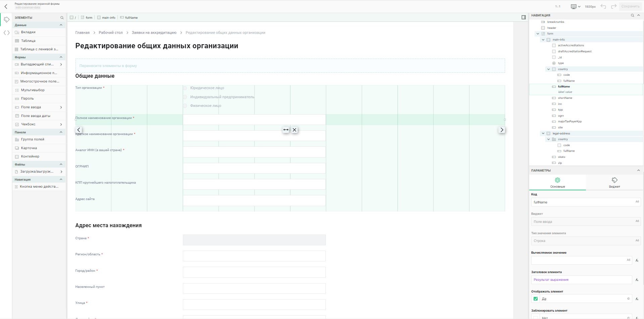Select shortName in navigation tree

tap(565, 98)
